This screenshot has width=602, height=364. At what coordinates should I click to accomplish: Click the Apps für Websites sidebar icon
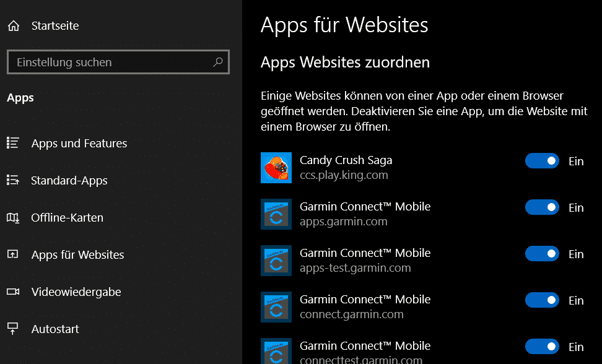tap(13, 255)
